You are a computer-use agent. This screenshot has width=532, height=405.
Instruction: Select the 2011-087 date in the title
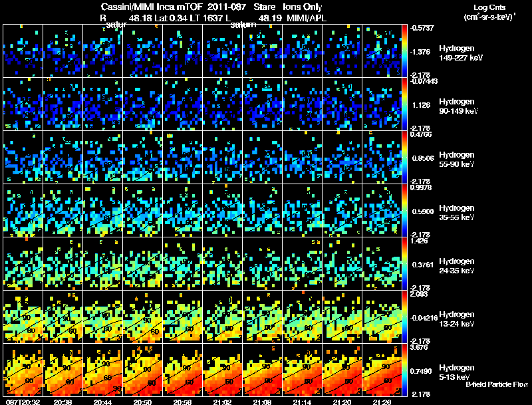[225, 7]
